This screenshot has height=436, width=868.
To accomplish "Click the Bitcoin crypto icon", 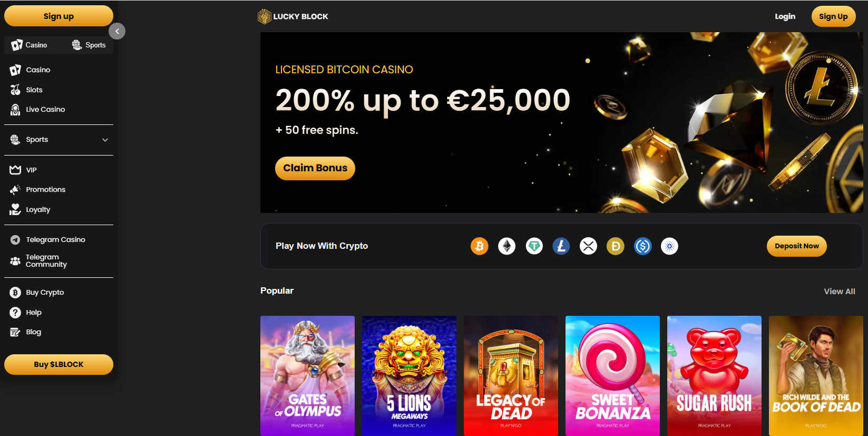I will click(480, 246).
